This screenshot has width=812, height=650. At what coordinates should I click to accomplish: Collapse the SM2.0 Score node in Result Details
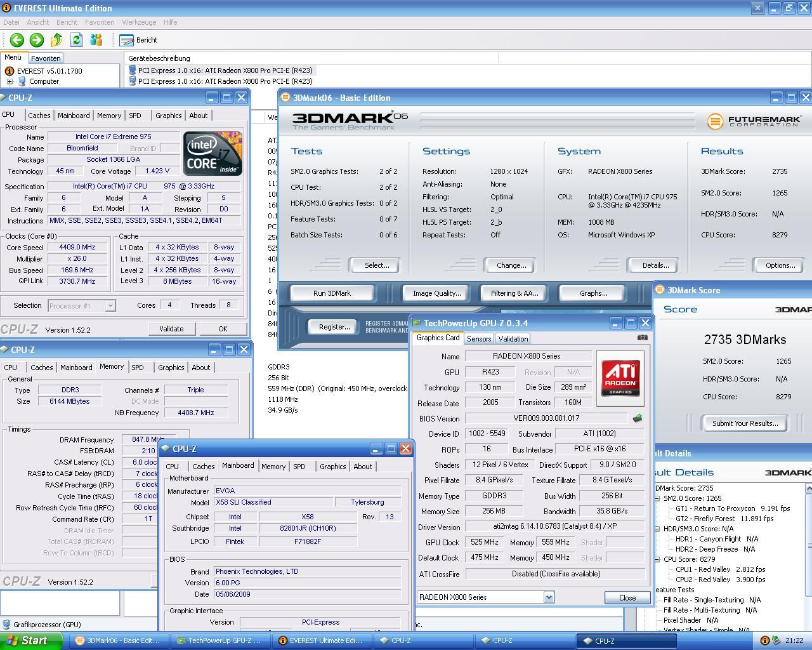coord(658,498)
